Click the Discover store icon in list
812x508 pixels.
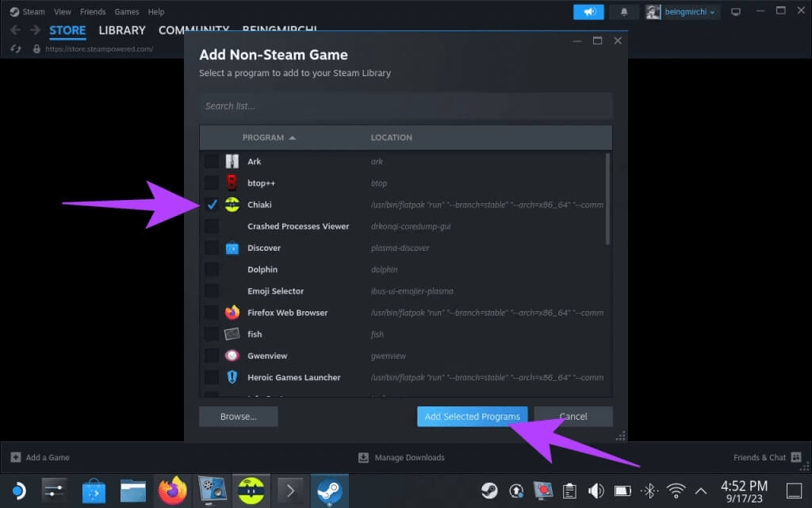(232, 248)
